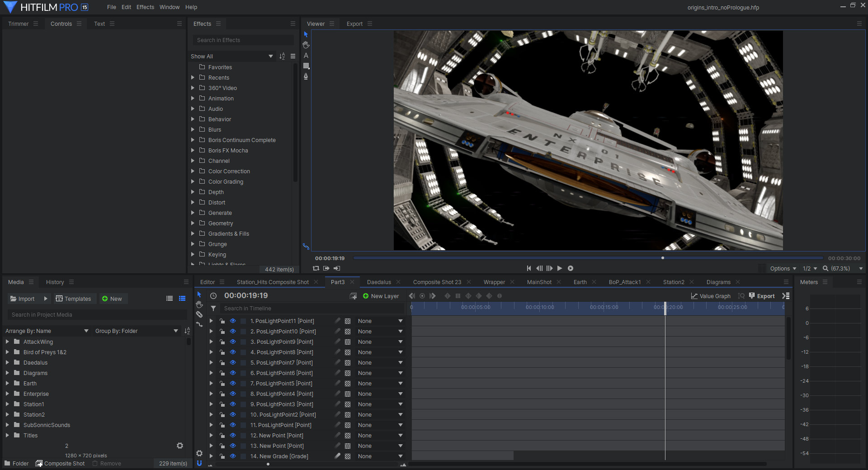Switch to the History tab
The image size is (868, 470).
[55, 282]
